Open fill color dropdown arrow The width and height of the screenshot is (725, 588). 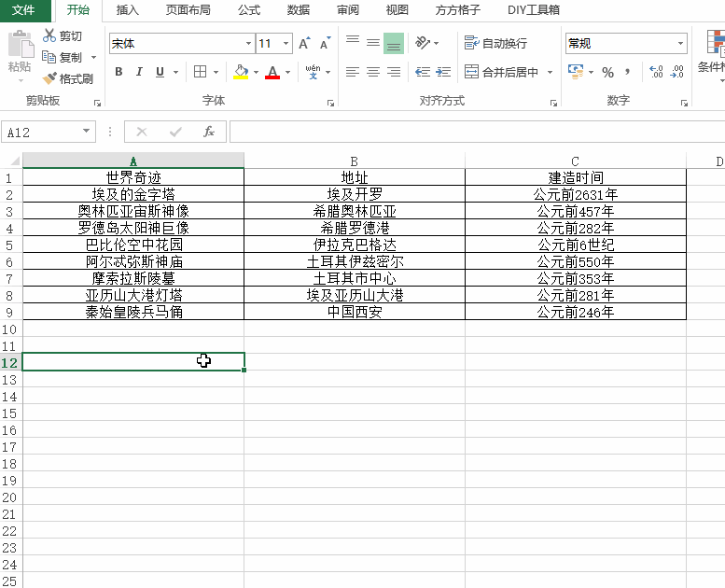coord(256,72)
